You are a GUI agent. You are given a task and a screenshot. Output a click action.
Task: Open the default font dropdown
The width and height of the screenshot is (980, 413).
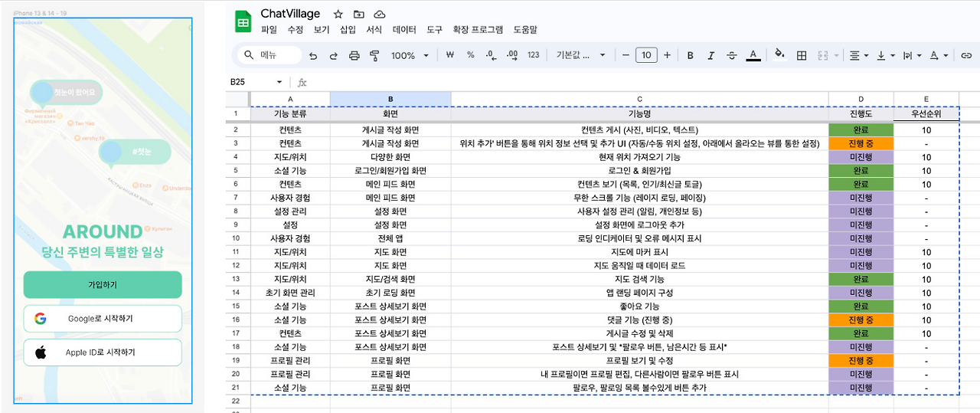click(x=580, y=55)
